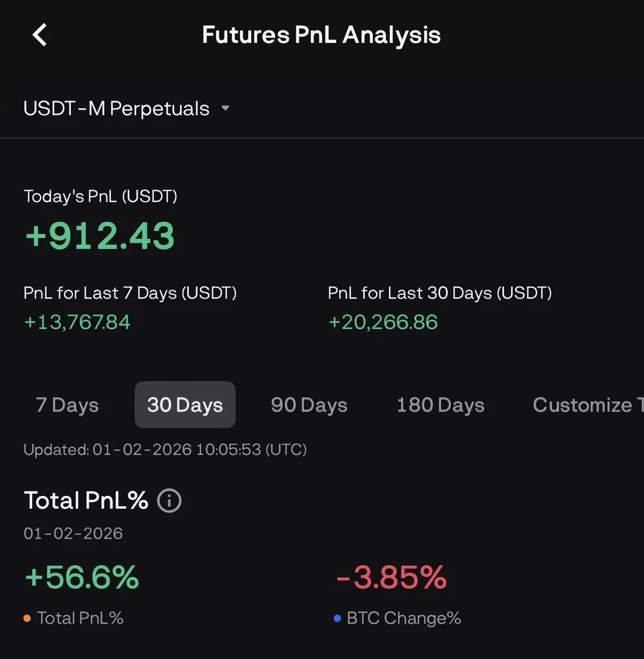Screen dimensions: 644x659
Task: Tap the +56.6% total PnL figure
Action: (x=82, y=578)
